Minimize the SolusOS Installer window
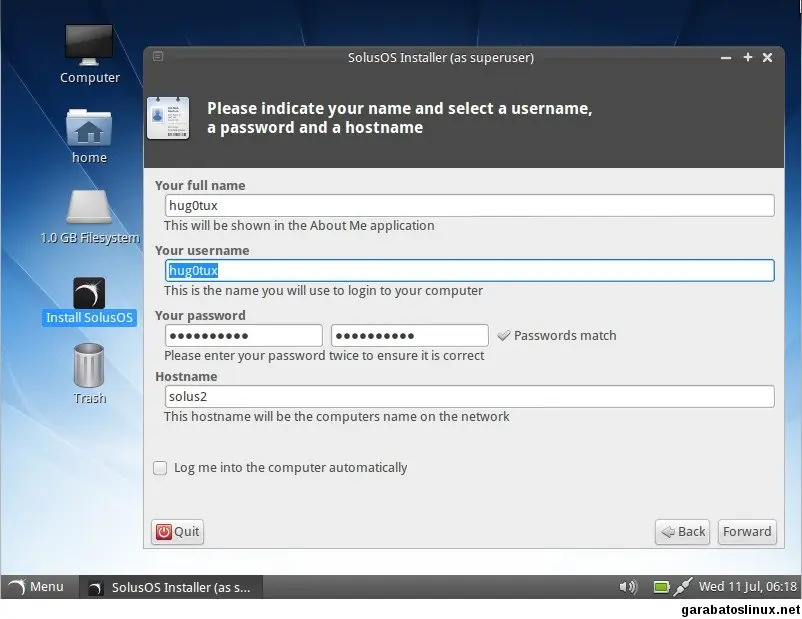Image resolution: width=802 pixels, height=619 pixels. (726, 58)
